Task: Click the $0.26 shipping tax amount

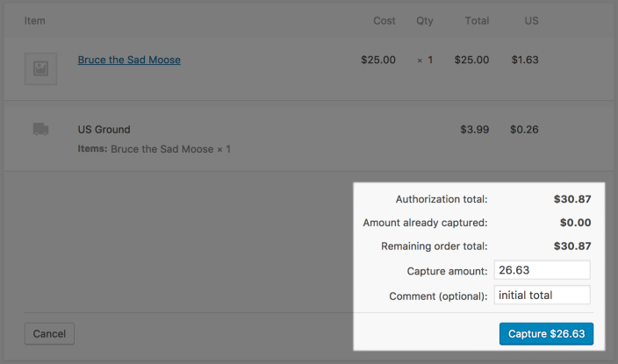Action: (524, 130)
